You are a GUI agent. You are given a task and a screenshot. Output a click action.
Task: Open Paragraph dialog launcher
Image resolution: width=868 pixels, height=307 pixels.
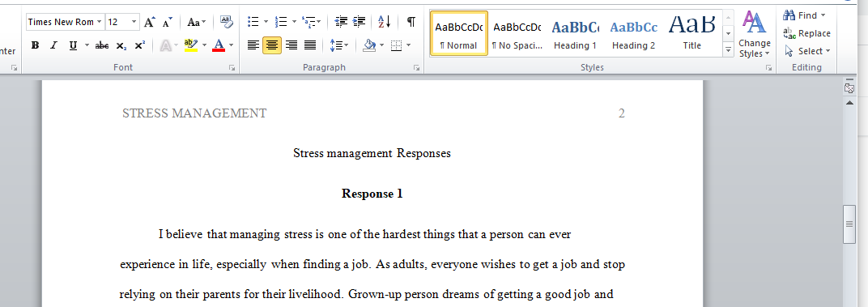click(x=416, y=67)
